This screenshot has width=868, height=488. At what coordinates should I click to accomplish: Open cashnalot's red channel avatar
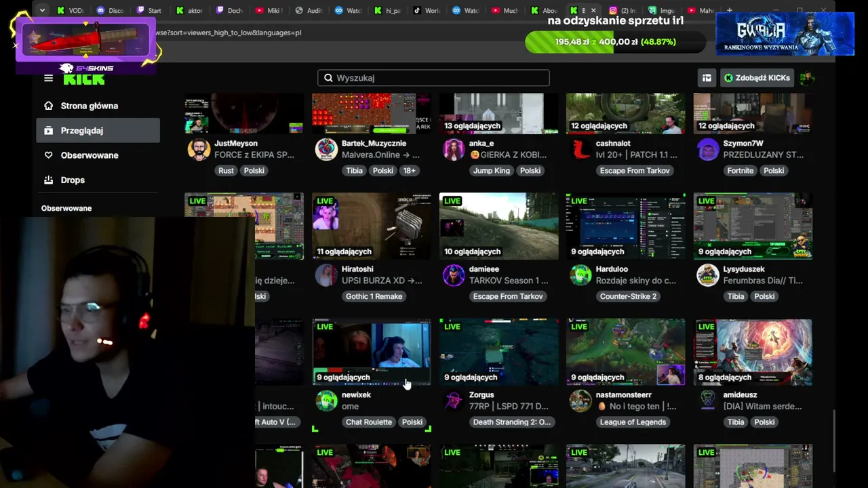pyautogui.click(x=580, y=149)
